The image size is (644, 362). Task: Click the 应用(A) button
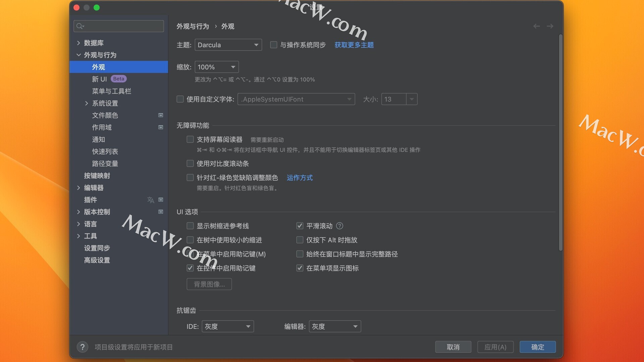495,347
